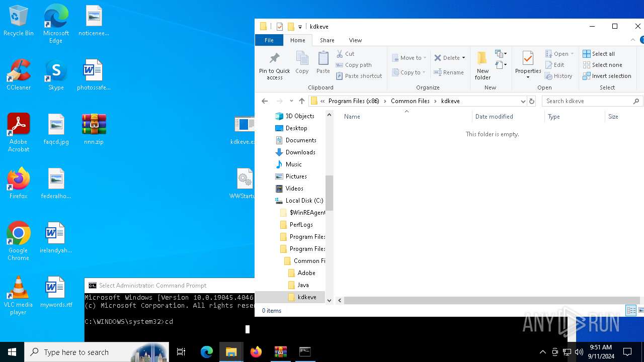Viewport: 644px width, 362px height.
Task: Go back with the Back arrow
Action: (265, 101)
